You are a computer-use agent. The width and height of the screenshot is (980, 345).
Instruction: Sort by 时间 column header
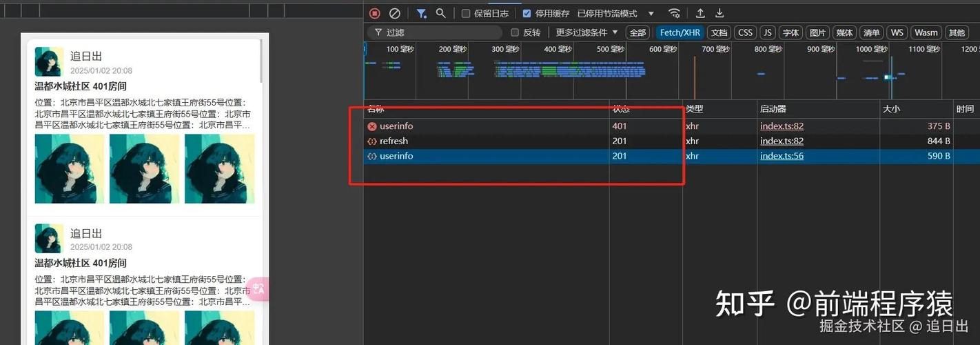coord(966,109)
